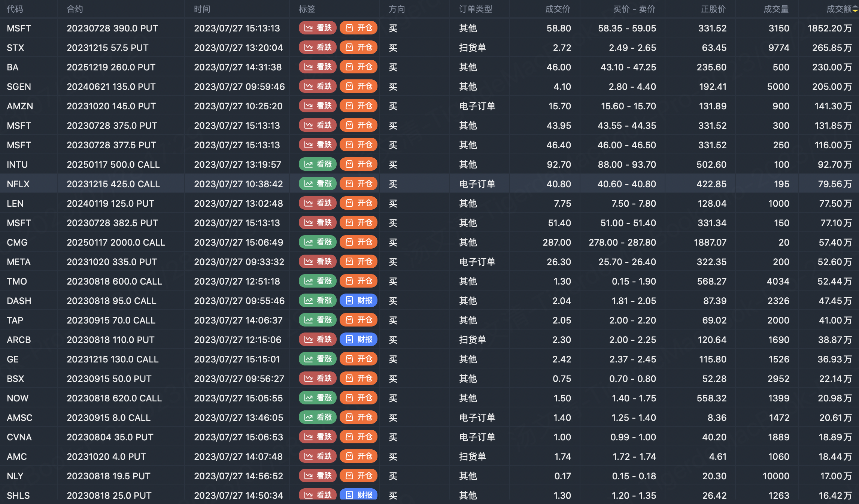This screenshot has width=859, height=504.
Task: Click the 开仓 tag in the NFLX row
Action: point(358,184)
